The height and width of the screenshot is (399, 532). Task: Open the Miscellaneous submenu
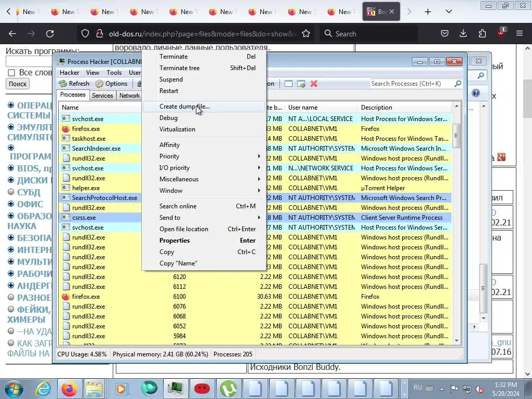pyautogui.click(x=204, y=179)
